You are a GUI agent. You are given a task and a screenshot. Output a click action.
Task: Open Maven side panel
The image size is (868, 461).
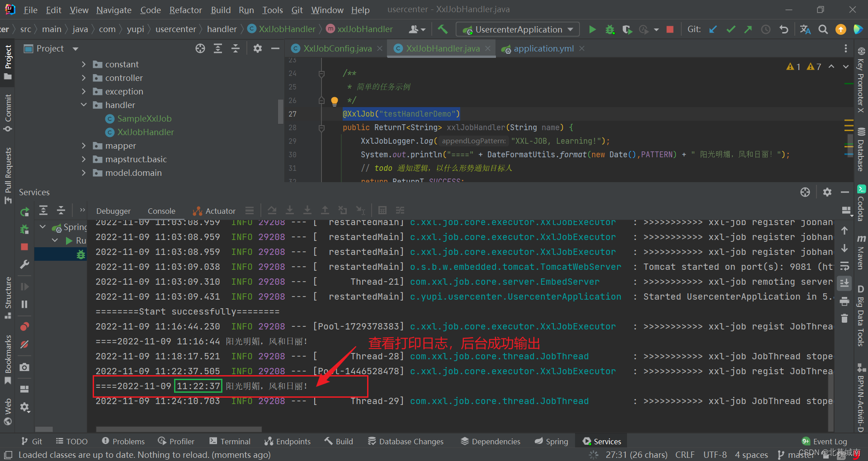pos(861,253)
